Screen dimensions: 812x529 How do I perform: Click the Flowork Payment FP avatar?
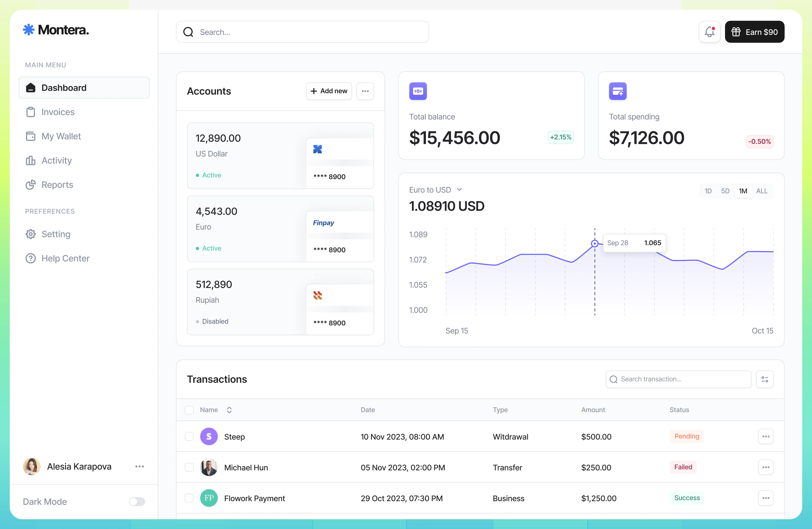(209, 498)
